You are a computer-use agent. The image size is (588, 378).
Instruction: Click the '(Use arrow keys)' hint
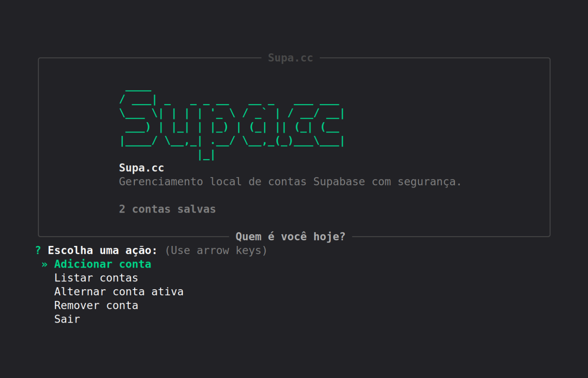coord(216,250)
